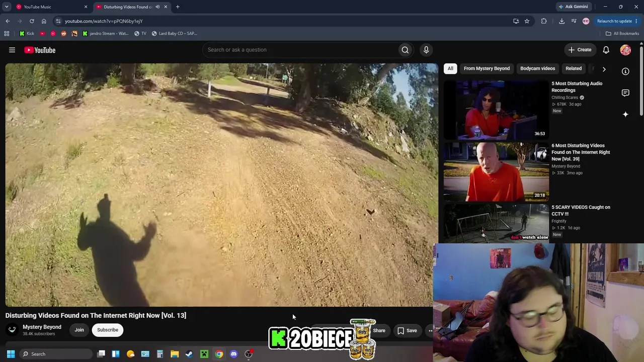Bookmark this page with the star
644x362 pixels.
click(527, 21)
